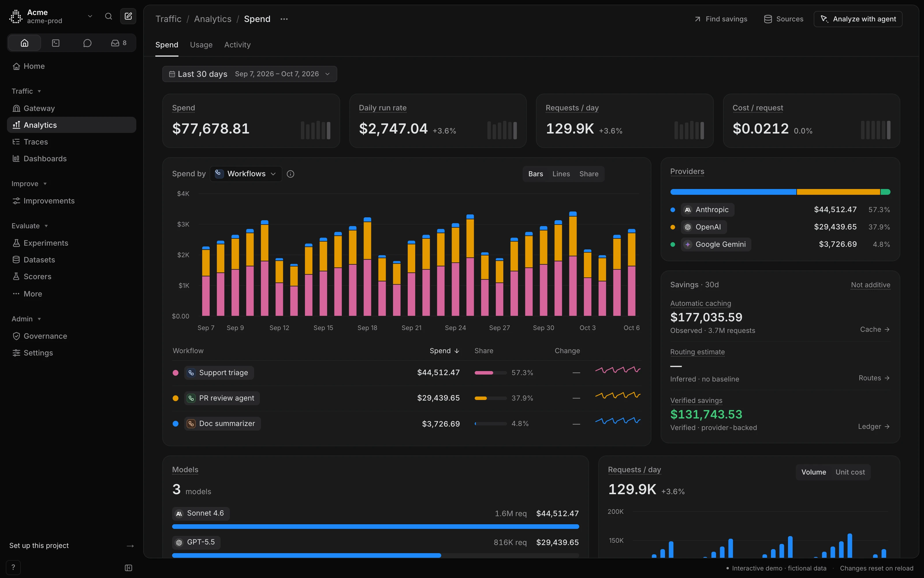Click the info icon beside Workflows selector
Image resolution: width=924 pixels, height=578 pixels.
(290, 174)
